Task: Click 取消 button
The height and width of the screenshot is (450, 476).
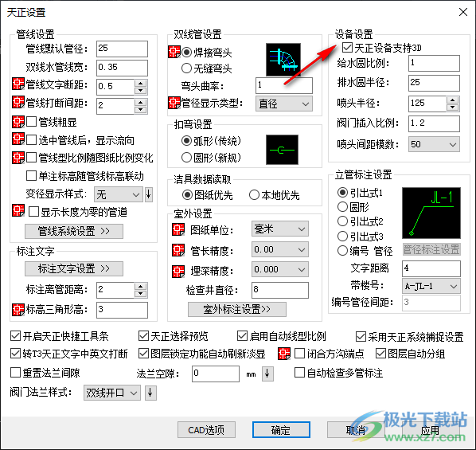Action: point(356,430)
